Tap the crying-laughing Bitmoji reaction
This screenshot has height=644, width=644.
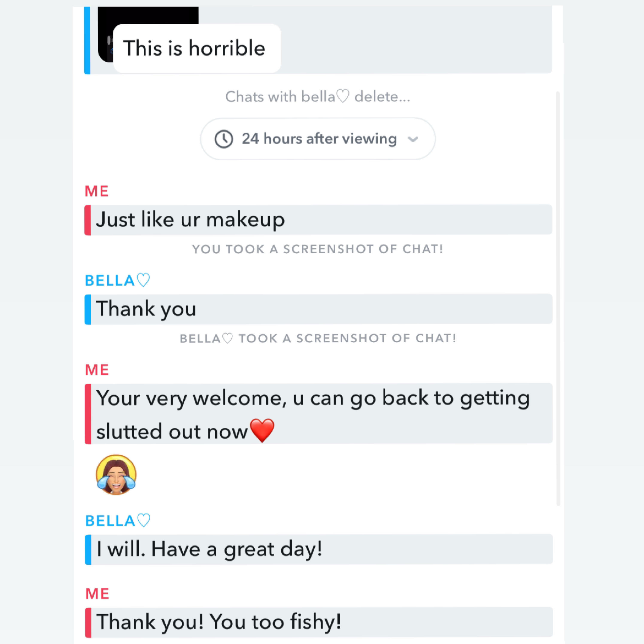[x=116, y=475]
